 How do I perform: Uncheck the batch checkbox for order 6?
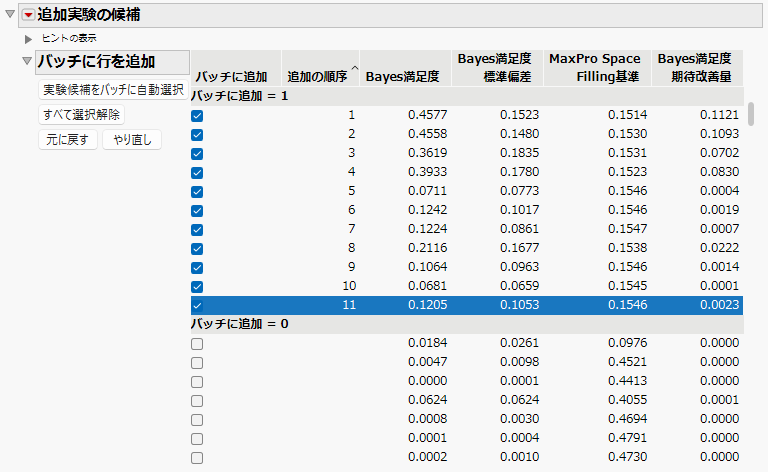point(197,211)
